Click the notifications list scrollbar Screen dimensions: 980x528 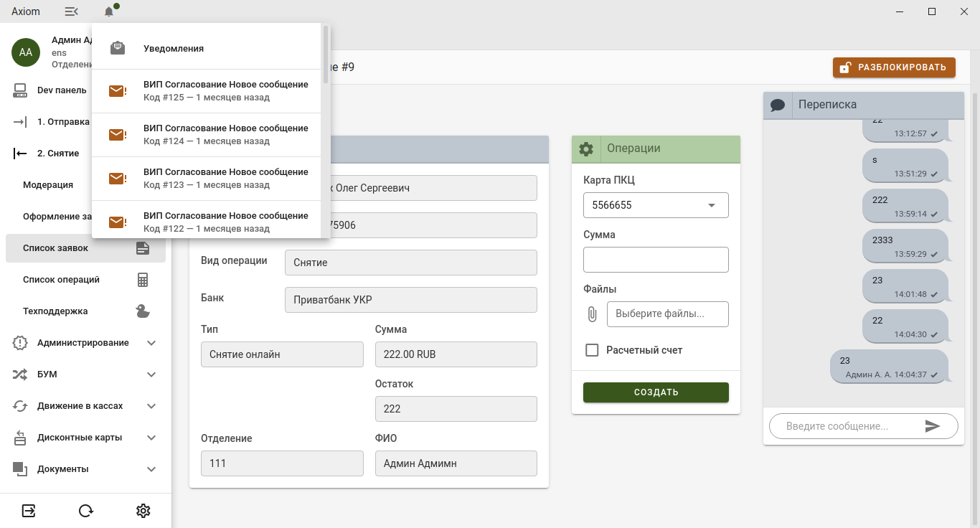(326, 55)
